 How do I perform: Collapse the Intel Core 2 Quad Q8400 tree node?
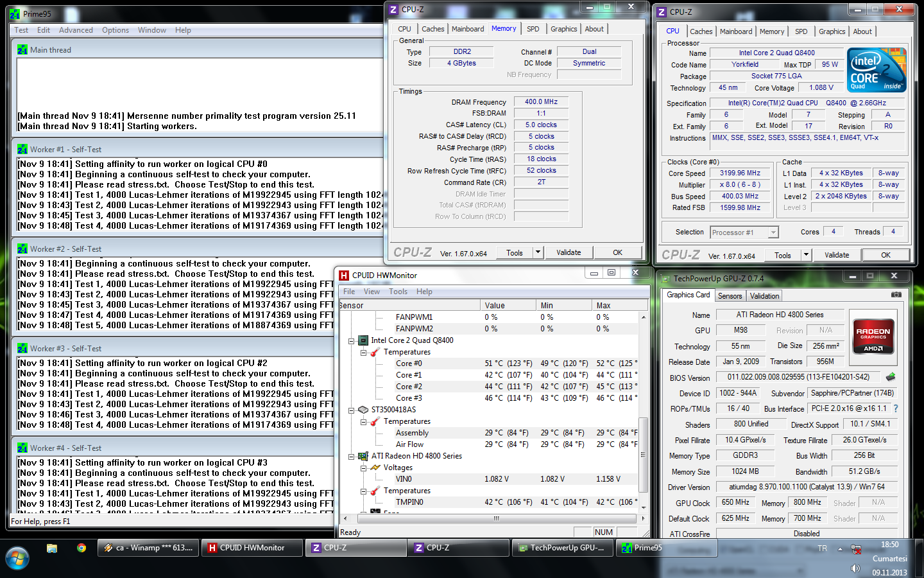[352, 341]
